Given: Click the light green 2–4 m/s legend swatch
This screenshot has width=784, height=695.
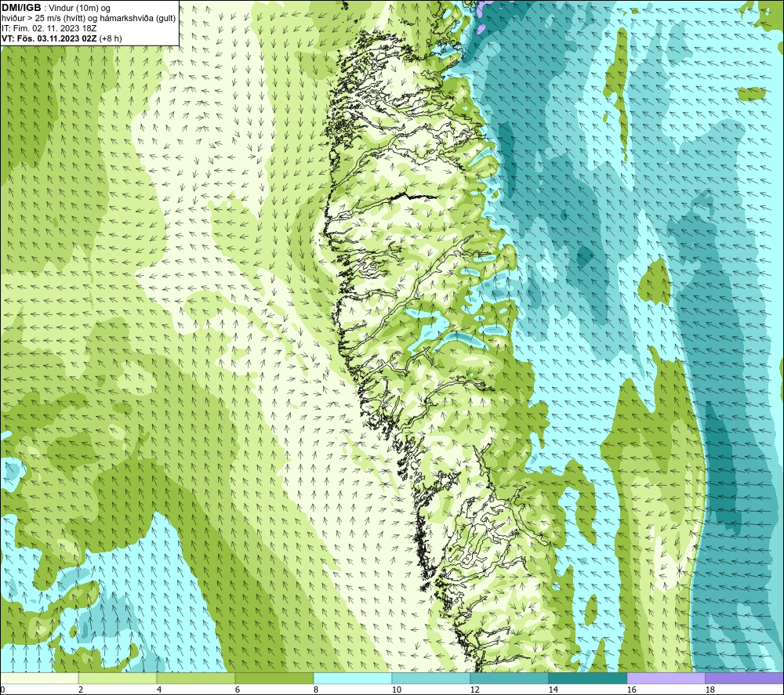Looking at the screenshot, I should coord(118,679).
